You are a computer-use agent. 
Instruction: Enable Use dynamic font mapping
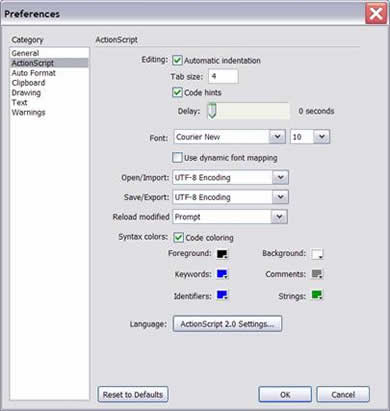pyautogui.click(x=177, y=157)
